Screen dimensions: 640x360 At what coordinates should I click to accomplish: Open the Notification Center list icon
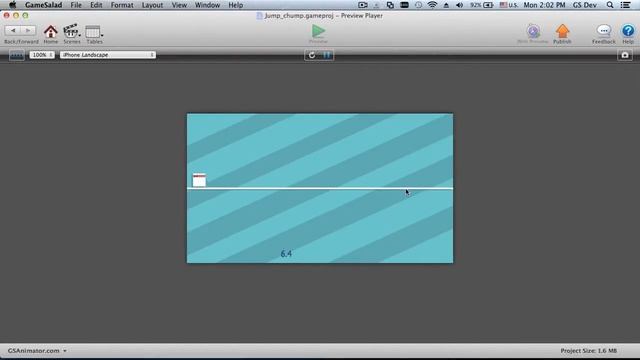point(625,5)
